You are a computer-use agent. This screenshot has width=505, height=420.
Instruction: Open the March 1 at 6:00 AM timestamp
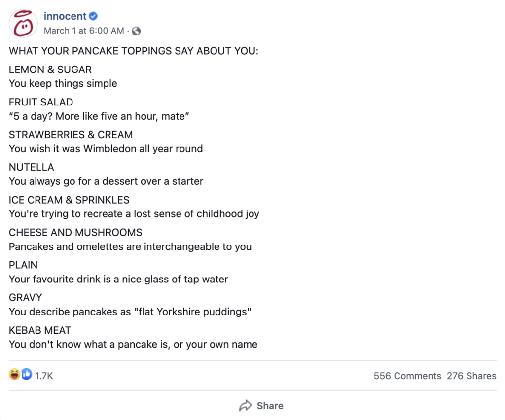[84, 31]
